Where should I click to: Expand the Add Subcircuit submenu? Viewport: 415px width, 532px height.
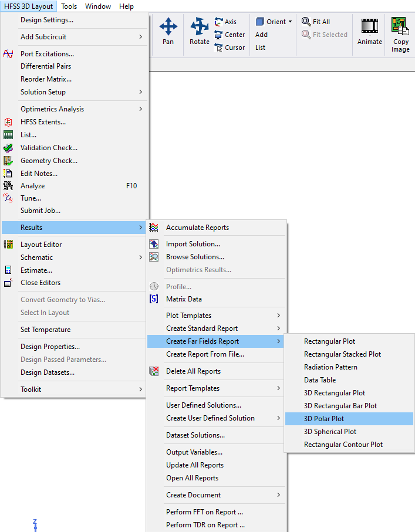click(141, 36)
